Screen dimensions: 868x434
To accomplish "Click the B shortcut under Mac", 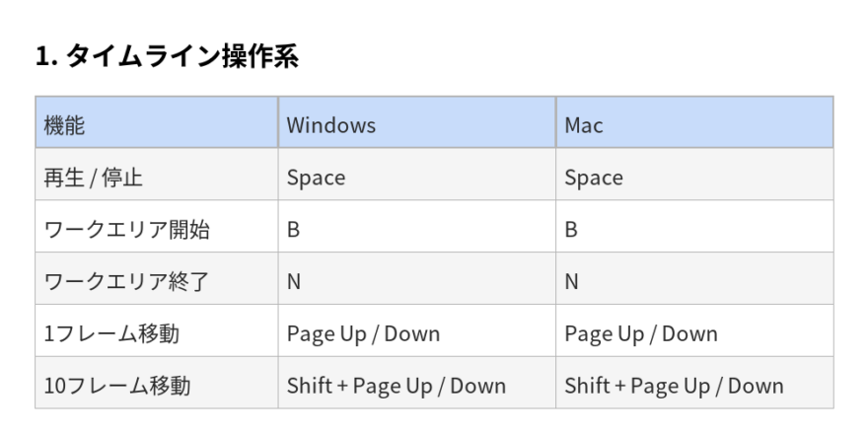I will (x=571, y=230).
